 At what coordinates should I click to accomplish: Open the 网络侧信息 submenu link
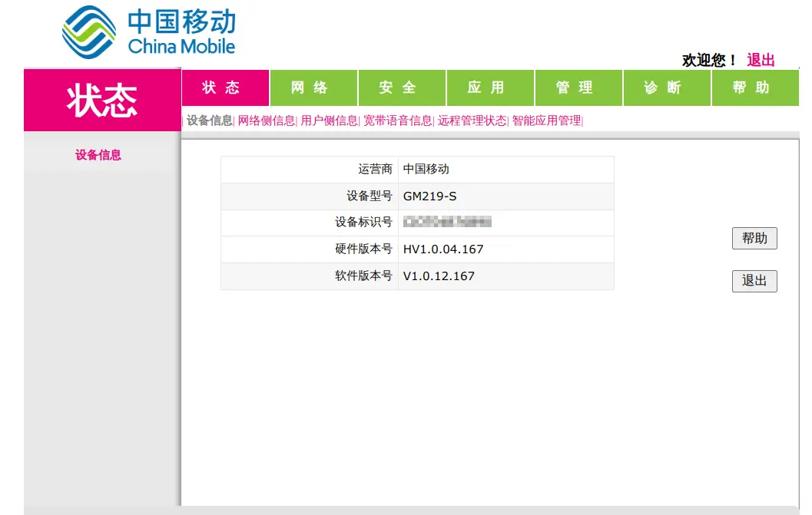tap(266, 120)
